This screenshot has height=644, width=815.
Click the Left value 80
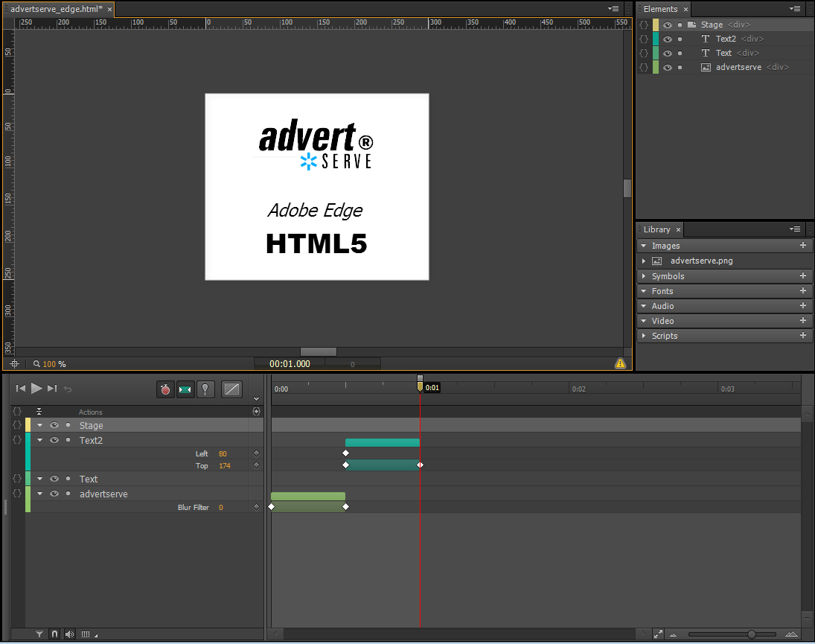coord(223,453)
